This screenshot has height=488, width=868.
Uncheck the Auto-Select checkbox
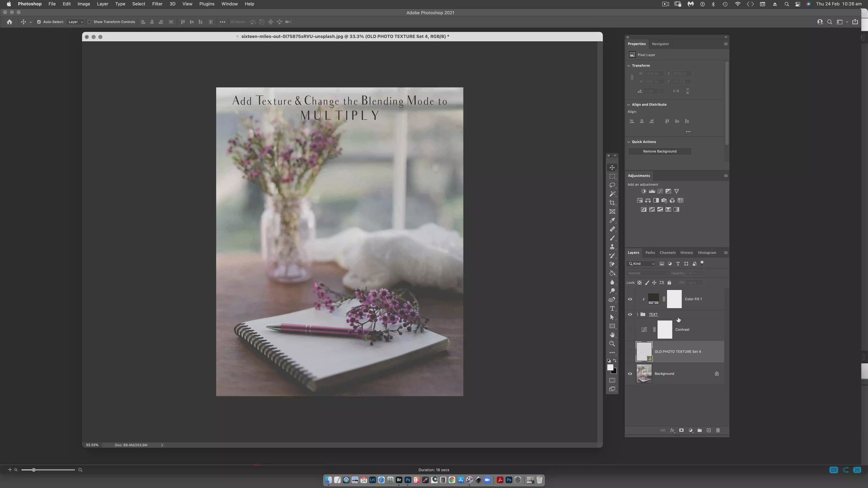click(x=39, y=22)
